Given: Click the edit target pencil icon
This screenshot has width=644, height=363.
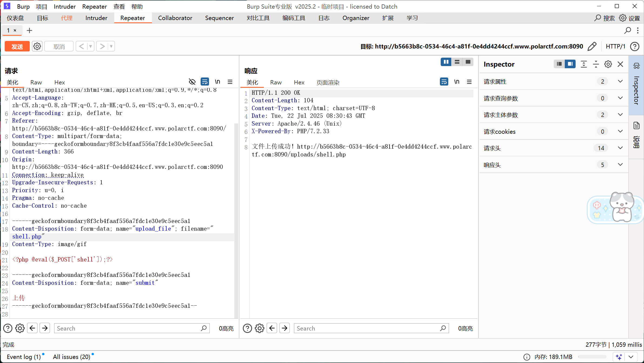Looking at the screenshot, I should [592, 46].
